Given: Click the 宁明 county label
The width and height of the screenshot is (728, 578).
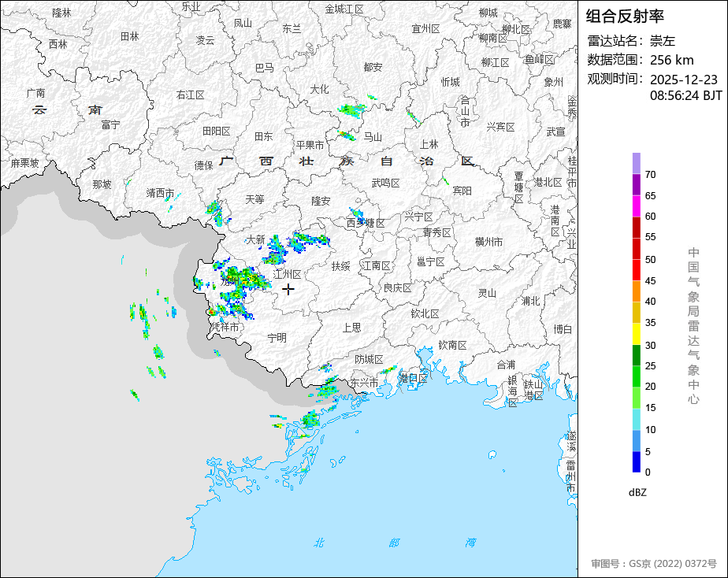Looking at the screenshot, I should 277,337.
